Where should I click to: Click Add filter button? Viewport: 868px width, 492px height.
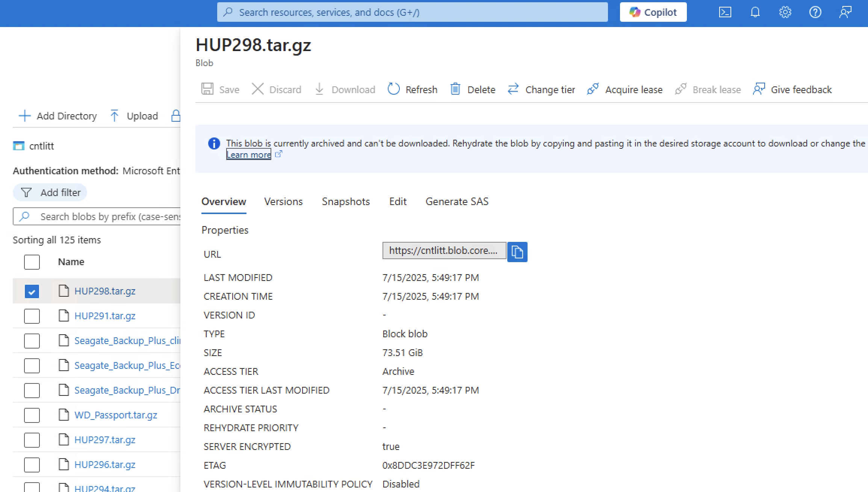click(x=50, y=192)
